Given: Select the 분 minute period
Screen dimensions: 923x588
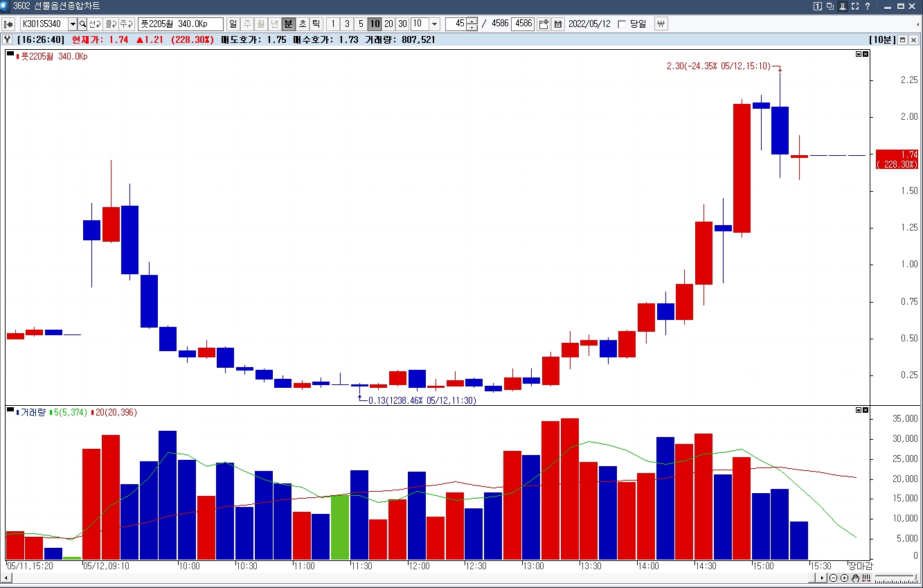Looking at the screenshot, I should coord(288,24).
